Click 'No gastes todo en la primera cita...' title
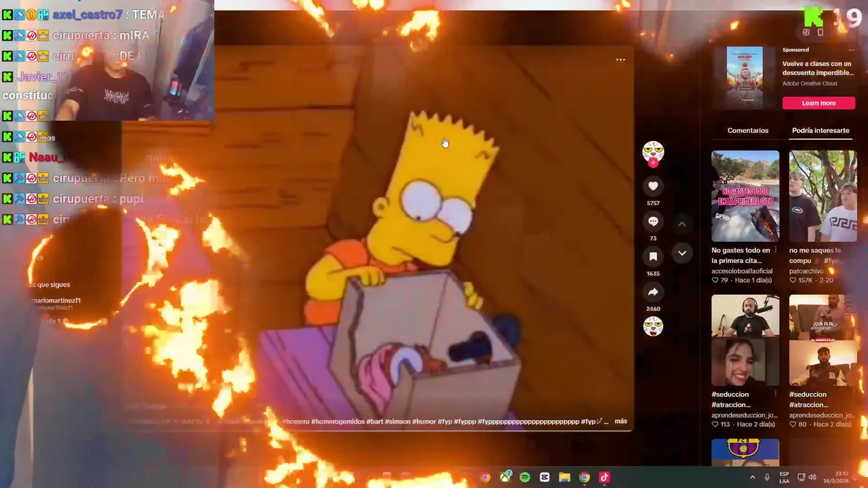 click(x=741, y=256)
